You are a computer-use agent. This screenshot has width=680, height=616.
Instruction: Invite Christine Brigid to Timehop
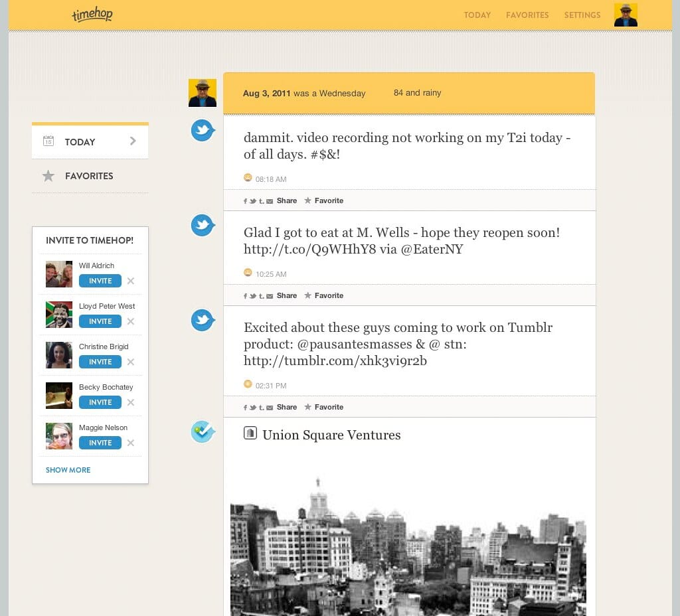[100, 362]
